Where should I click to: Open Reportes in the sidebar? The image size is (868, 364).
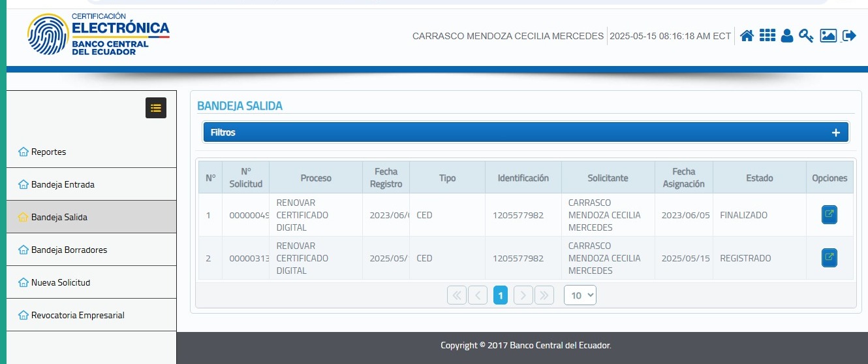click(x=49, y=152)
